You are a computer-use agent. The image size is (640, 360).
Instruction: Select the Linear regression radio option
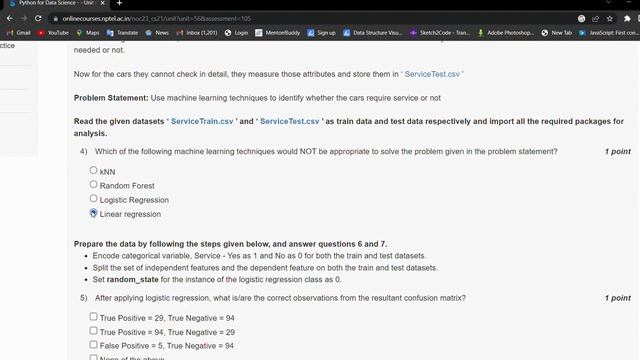point(93,213)
